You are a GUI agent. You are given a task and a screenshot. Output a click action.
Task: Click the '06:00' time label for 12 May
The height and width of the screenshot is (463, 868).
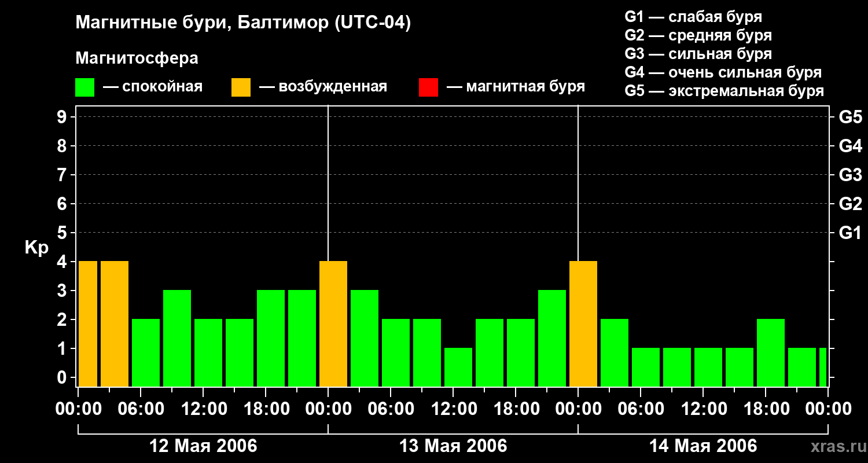(141, 409)
